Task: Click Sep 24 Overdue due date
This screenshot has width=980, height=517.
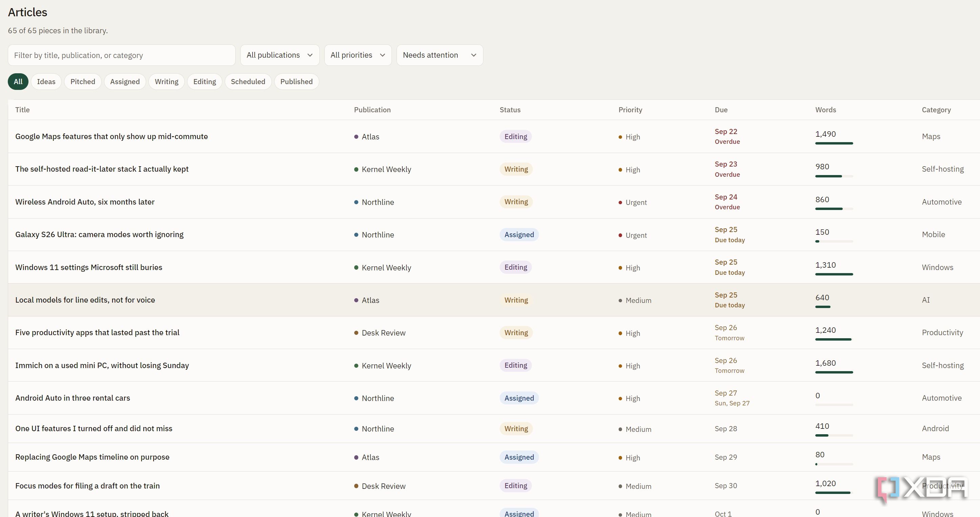Action: click(727, 202)
